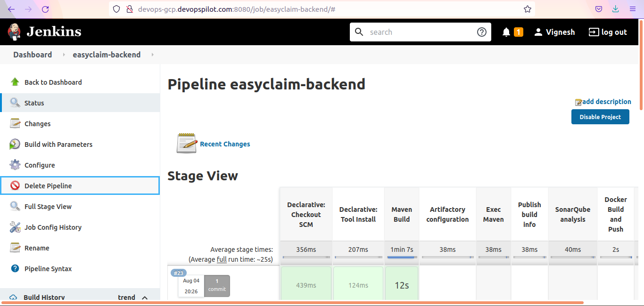This screenshot has width=644, height=306.
Task: Open the tracking protection shield icon
Action: [117, 9]
